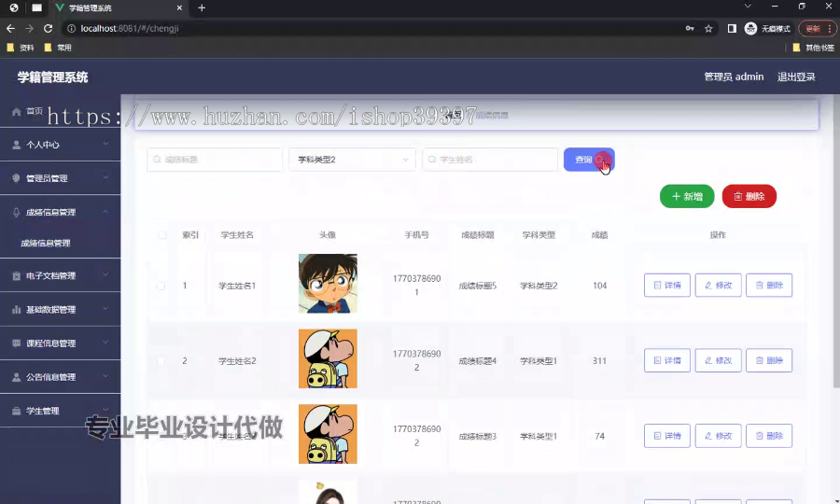Click 修改 for 成绩标题3 row
Image resolution: width=840 pixels, height=504 pixels.
718,436
